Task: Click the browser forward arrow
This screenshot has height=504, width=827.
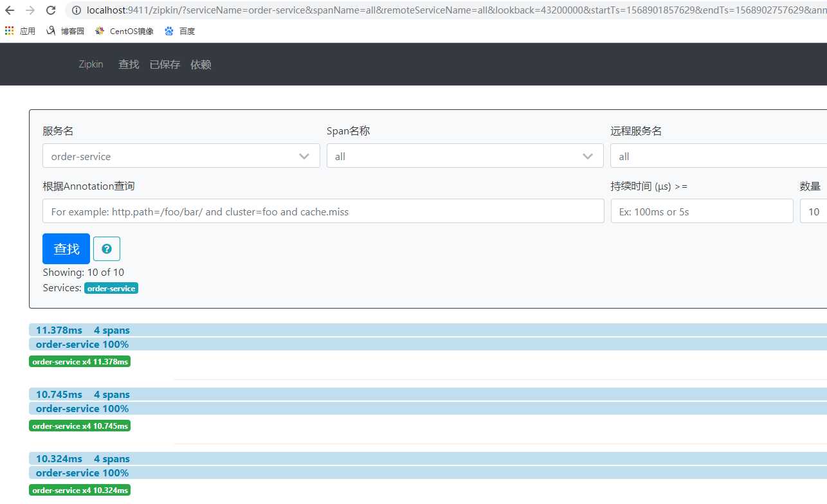Action: 30,10
